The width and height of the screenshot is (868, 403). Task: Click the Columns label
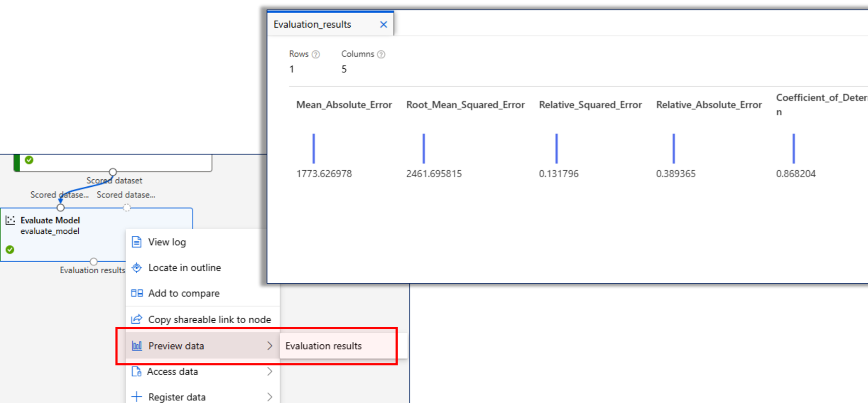358,54
